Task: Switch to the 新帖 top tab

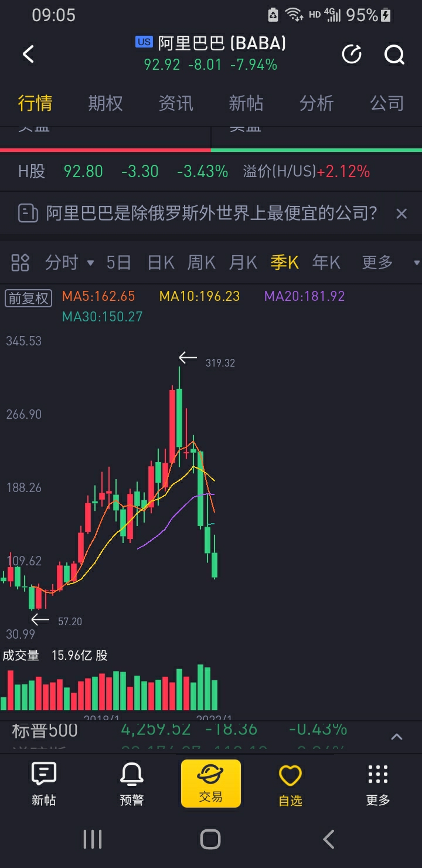Action: (246, 103)
